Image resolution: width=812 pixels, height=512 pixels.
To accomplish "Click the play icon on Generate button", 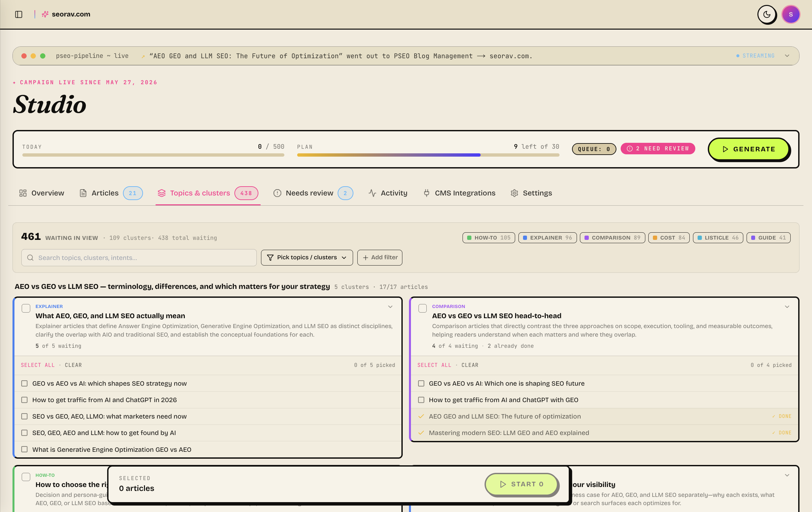I will coord(725,149).
